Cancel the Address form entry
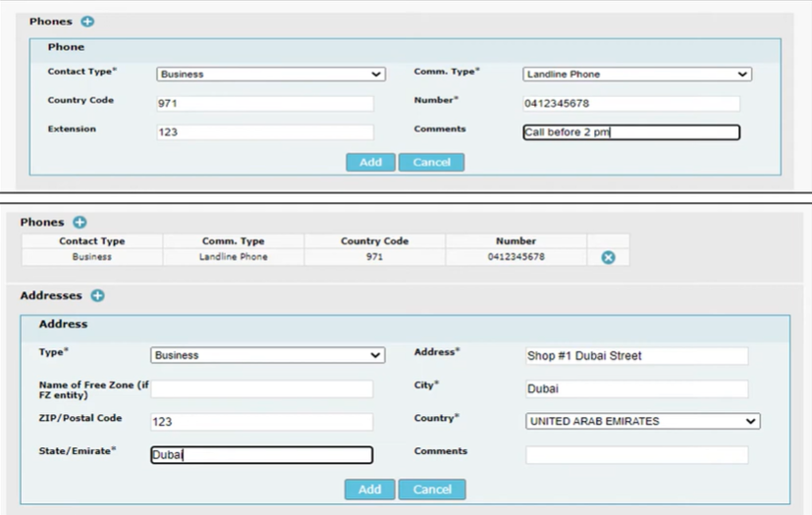 [432, 489]
